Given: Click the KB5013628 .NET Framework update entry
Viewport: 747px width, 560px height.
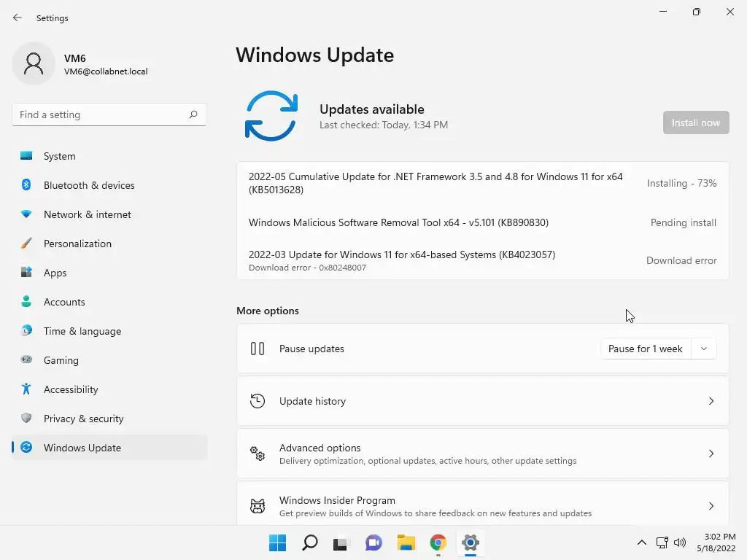Looking at the screenshot, I should click(x=436, y=183).
